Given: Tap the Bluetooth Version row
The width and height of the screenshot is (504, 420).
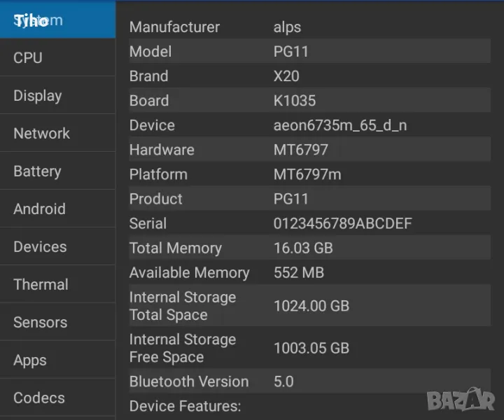Looking at the screenshot, I should click(x=309, y=381).
